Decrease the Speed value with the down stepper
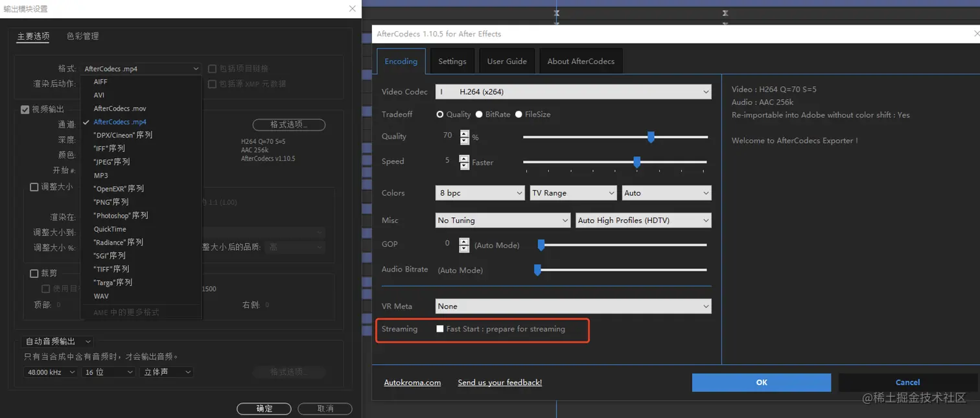Viewport: 980px width, 418px height. 464,166
